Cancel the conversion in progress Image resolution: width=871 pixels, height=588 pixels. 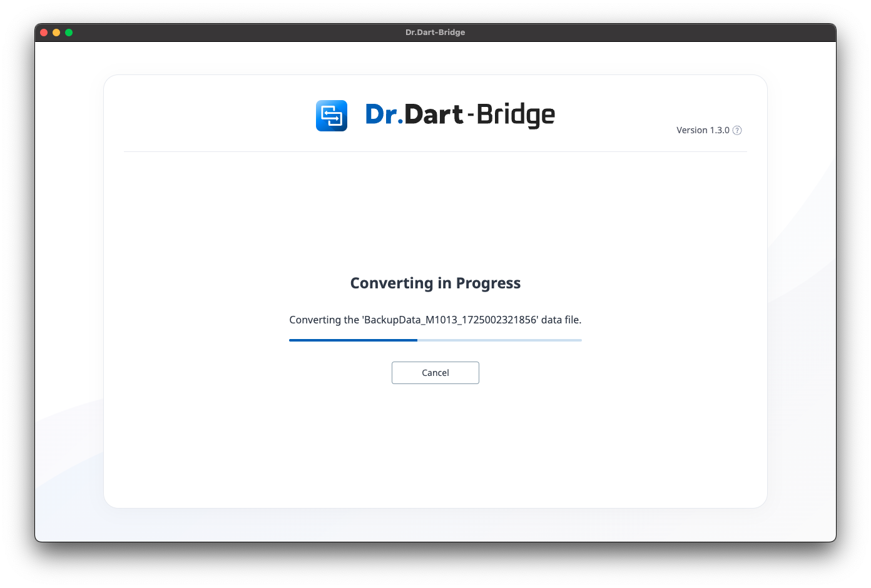click(x=435, y=373)
